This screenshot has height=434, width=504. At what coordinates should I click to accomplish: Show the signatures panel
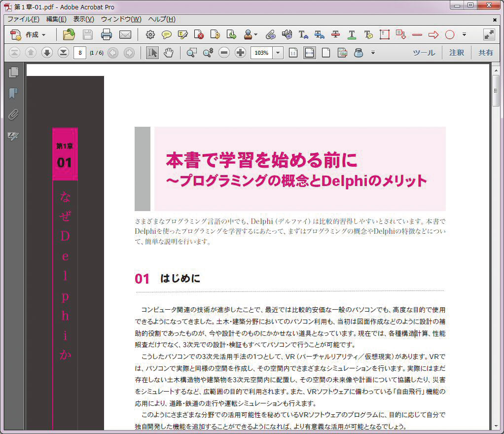[x=13, y=136]
